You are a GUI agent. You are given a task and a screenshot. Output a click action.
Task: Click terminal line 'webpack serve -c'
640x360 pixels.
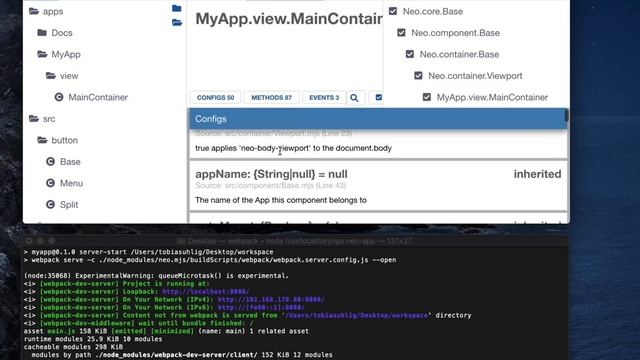(x=210, y=260)
